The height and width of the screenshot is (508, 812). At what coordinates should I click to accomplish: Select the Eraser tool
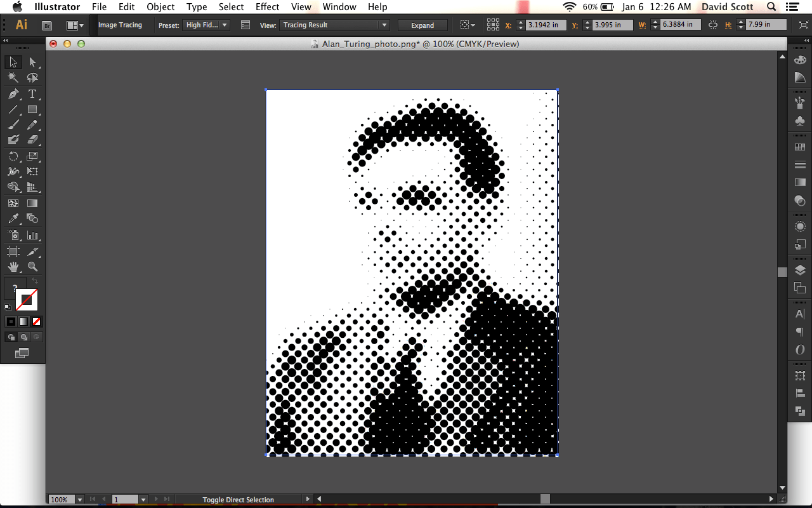tap(33, 140)
